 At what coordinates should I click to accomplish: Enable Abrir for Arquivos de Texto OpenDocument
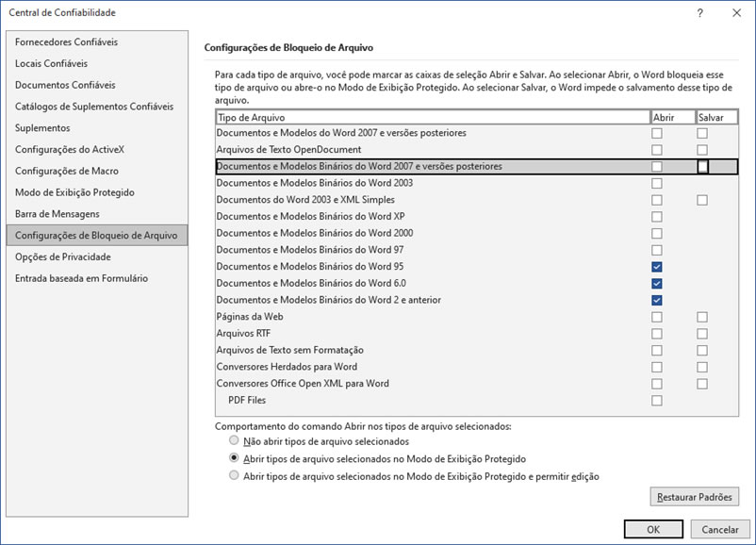pos(657,150)
